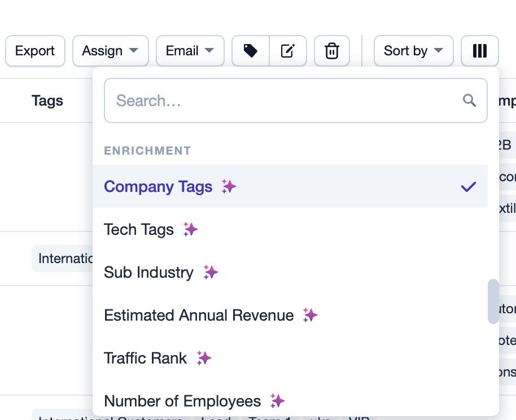516x420 pixels.
Task: Click the tag icon button
Action: point(251,51)
